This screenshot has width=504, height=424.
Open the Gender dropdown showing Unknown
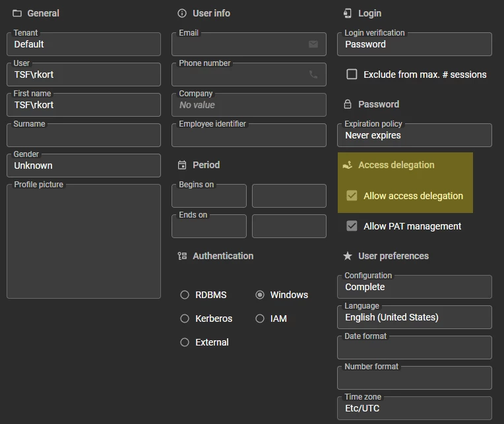84,166
